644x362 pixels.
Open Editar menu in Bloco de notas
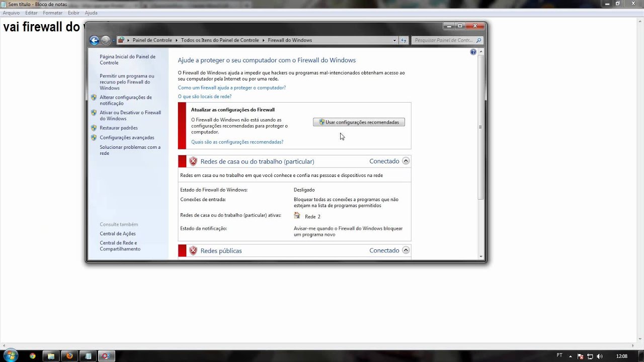(31, 13)
